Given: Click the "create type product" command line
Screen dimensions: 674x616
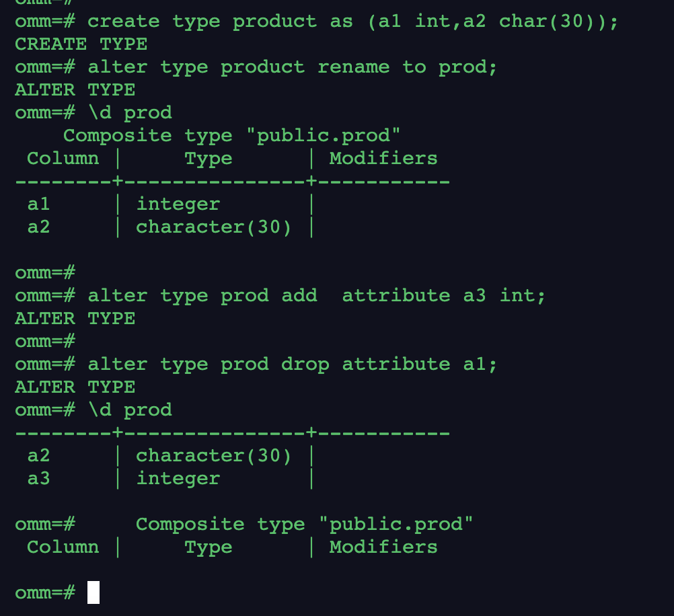Looking at the screenshot, I should 352,22.
